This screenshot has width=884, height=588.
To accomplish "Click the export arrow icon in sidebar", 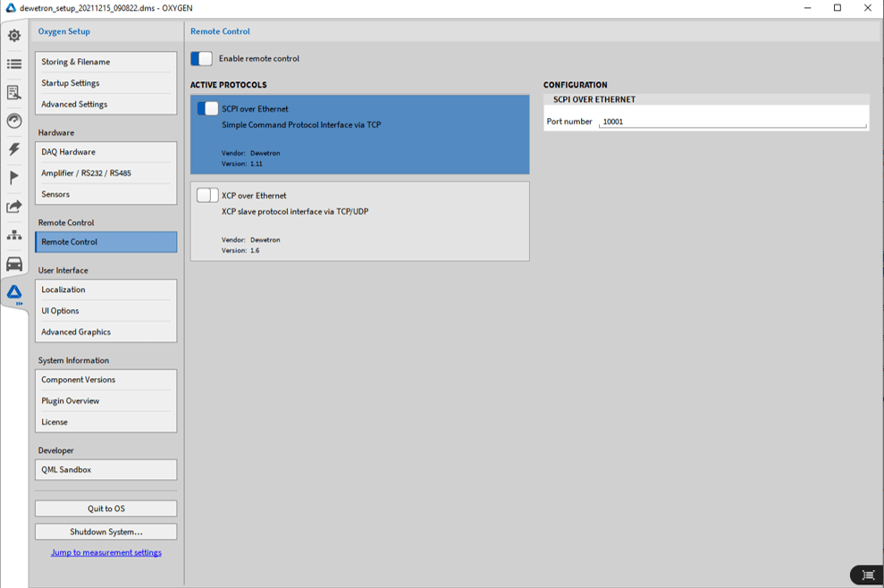I will (14, 206).
